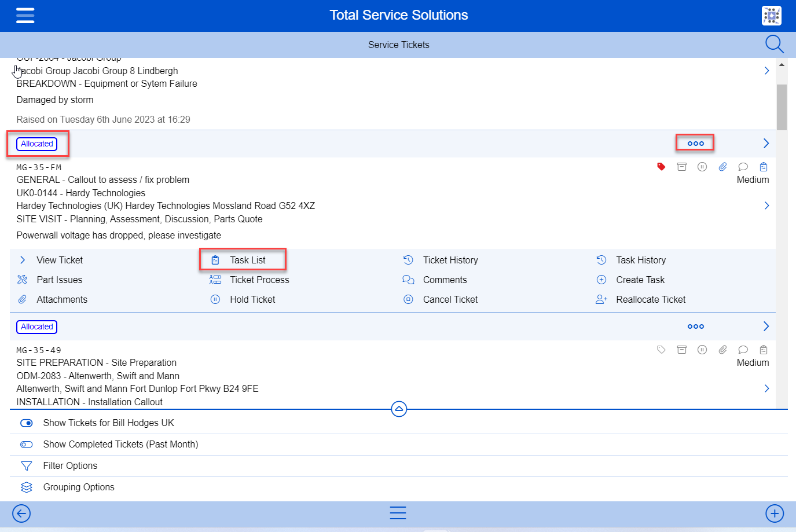Open the Altenwerth, Swift and Mann row chevron
The image size is (796, 532).
[x=766, y=388]
